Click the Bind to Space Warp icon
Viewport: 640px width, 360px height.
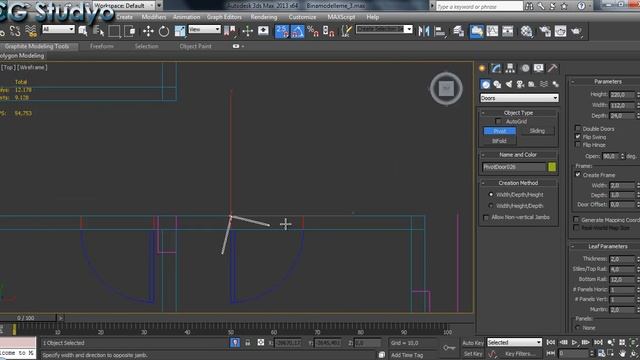[x=31, y=31]
